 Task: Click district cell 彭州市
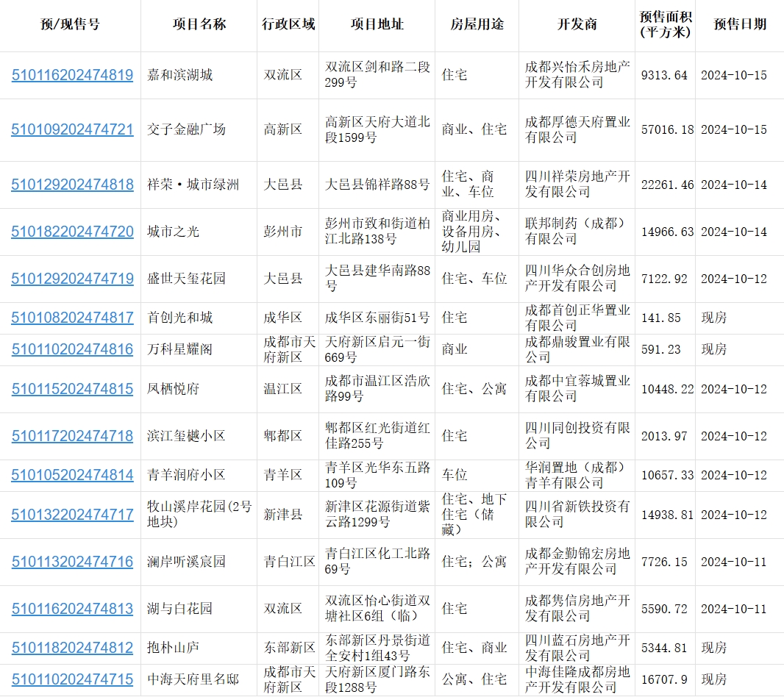click(283, 232)
